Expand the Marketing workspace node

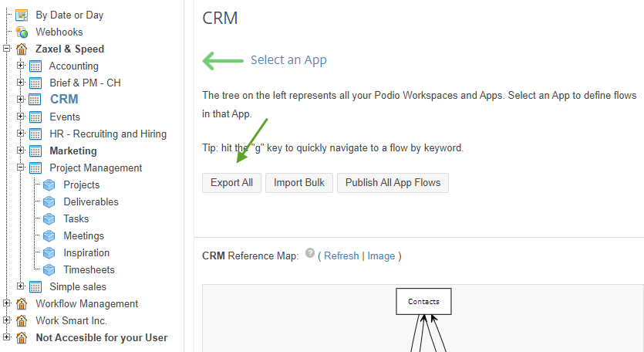21,151
